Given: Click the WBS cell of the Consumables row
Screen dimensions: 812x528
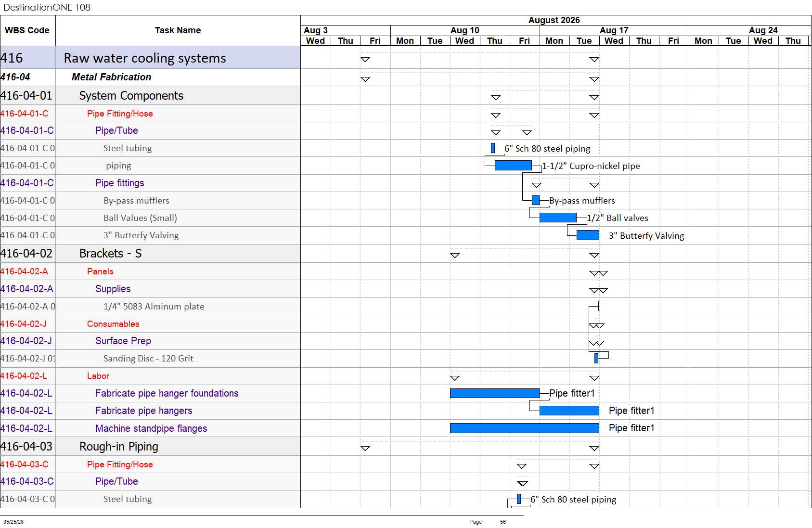Looking at the screenshot, I should click(x=28, y=324).
